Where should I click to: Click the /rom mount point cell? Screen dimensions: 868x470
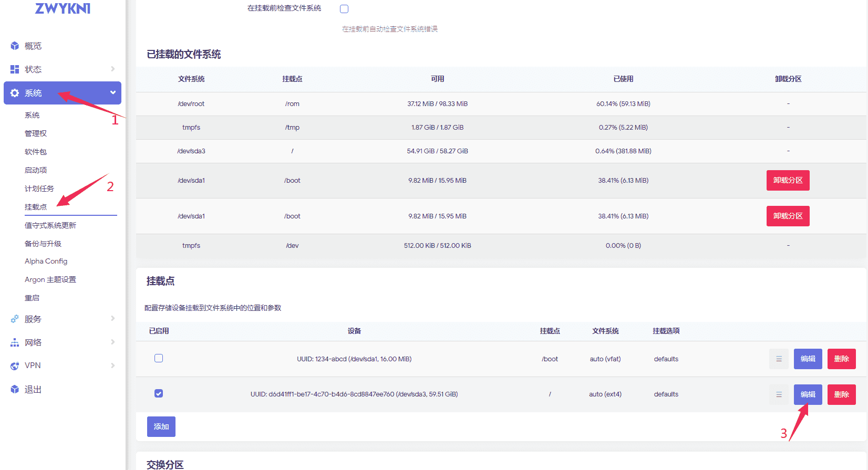pos(292,104)
